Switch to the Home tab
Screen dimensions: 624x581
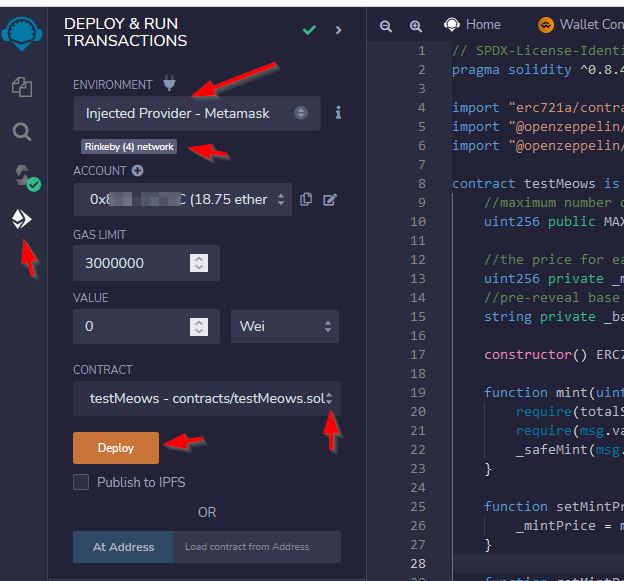[472, 25]
